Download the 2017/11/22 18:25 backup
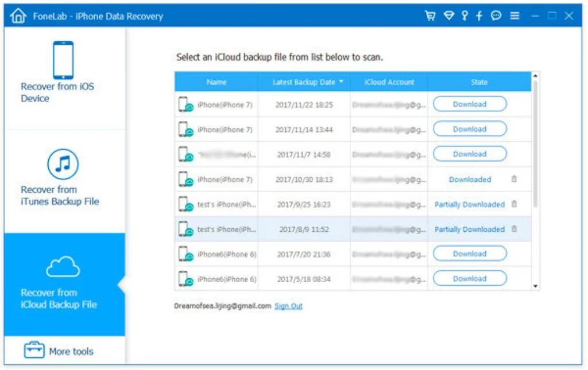Image resolution: width=588 pixels, height=370 pixels. [x=470, y=104]
